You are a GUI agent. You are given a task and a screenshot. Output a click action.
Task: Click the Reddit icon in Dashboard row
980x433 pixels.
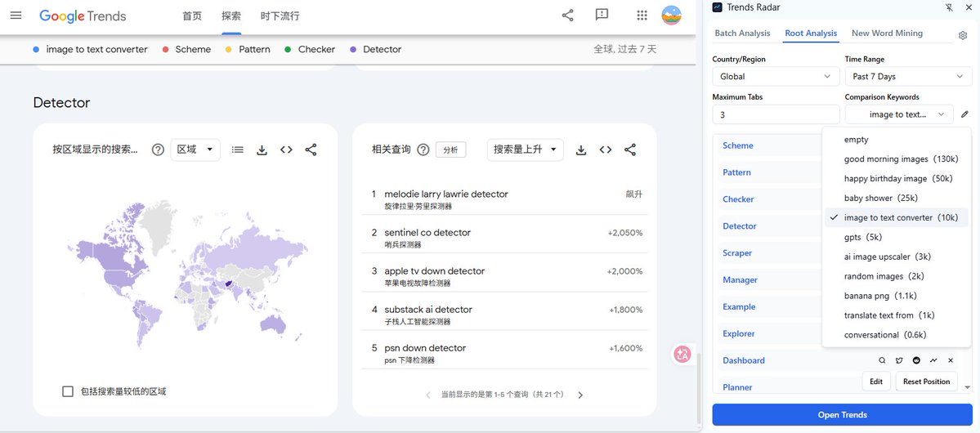[x=916, y=360]
